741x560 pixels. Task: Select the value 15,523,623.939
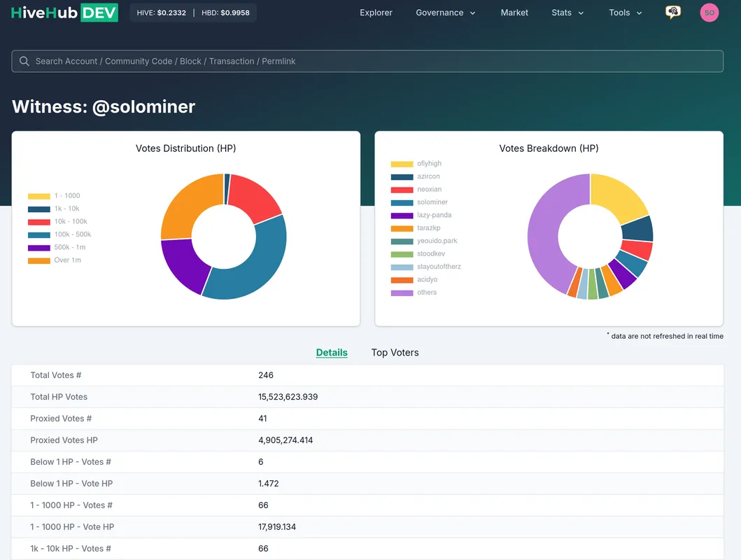coord(288,397)
